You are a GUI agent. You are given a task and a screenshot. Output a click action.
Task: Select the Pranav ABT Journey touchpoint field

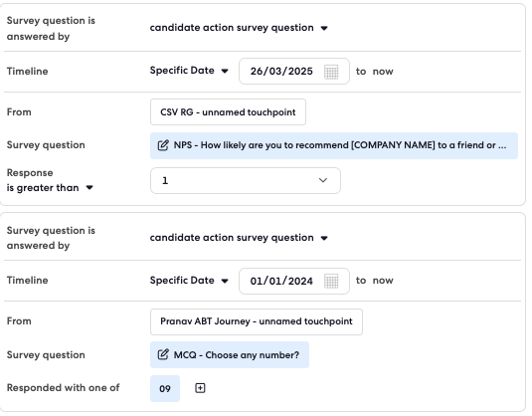point(257,321)
